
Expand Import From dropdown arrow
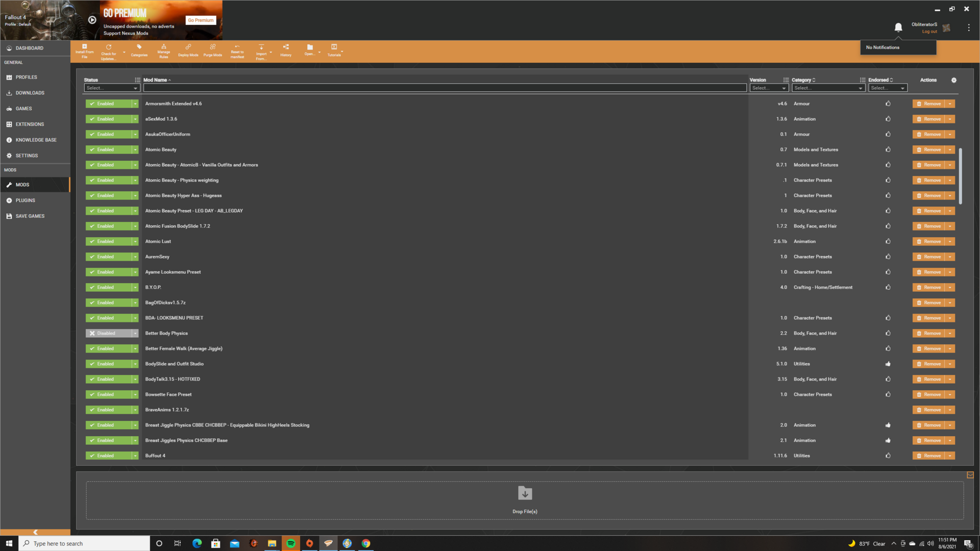coord(271,52)
